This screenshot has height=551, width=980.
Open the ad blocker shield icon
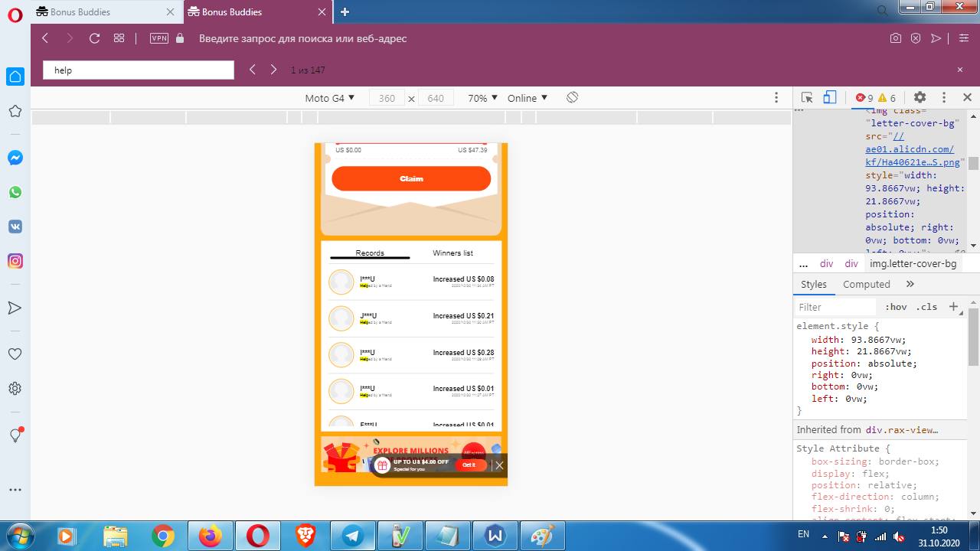(x=916, y=38)
